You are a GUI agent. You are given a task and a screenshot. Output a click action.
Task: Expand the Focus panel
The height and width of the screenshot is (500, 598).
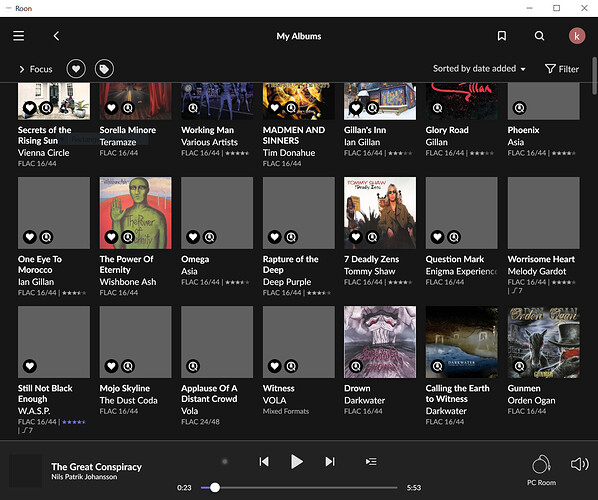[35, 69]
